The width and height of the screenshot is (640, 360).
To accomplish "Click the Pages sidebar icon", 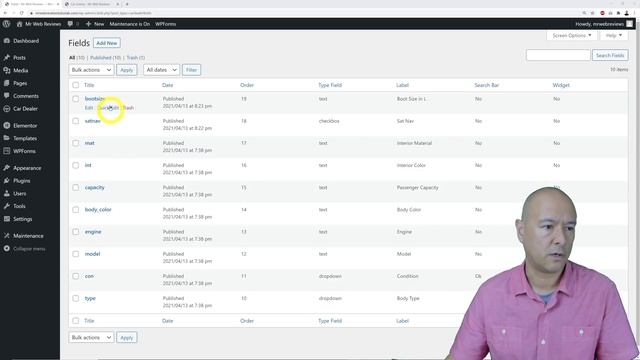I will (x=7, y=83).
